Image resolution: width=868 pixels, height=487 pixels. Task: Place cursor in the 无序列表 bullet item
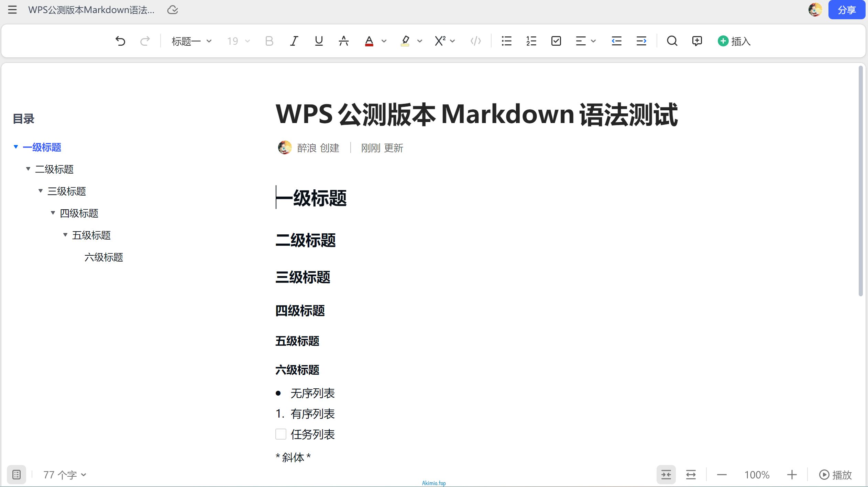pos(313,393)
